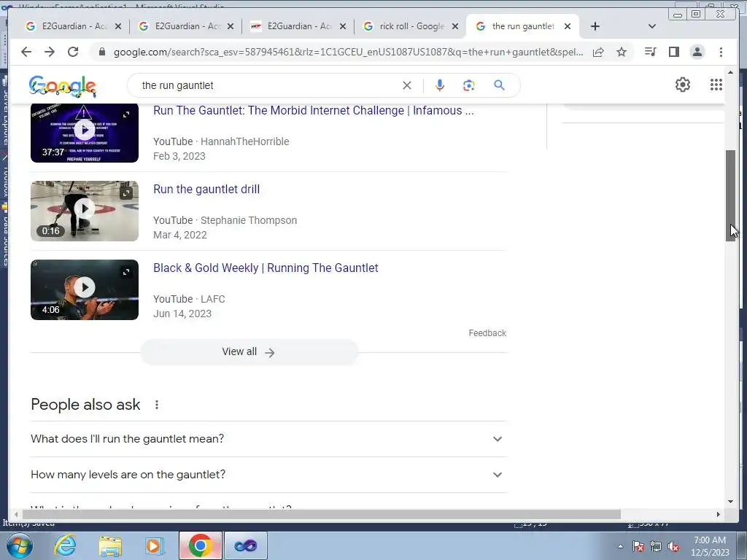Screen dimensions: 747x560
Task: Open the Chrome side panel
Action: point(673,52)
